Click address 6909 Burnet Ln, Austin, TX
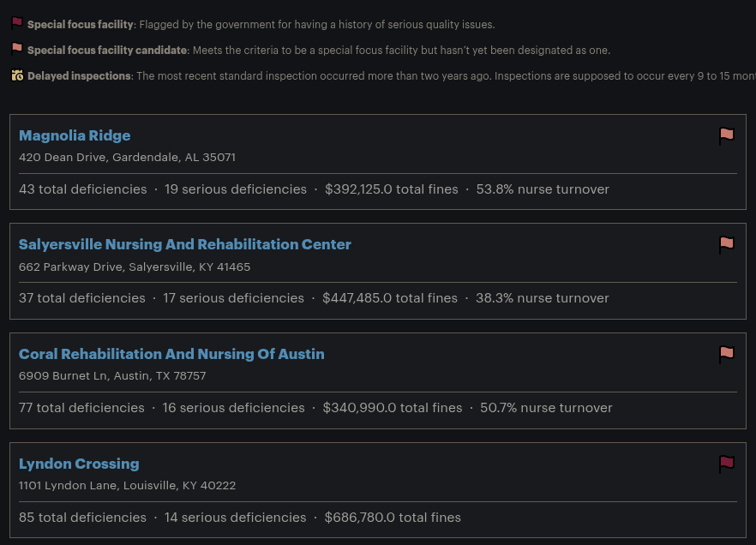Viewport: 756px width, 545px height. click(x=112, y=376)
